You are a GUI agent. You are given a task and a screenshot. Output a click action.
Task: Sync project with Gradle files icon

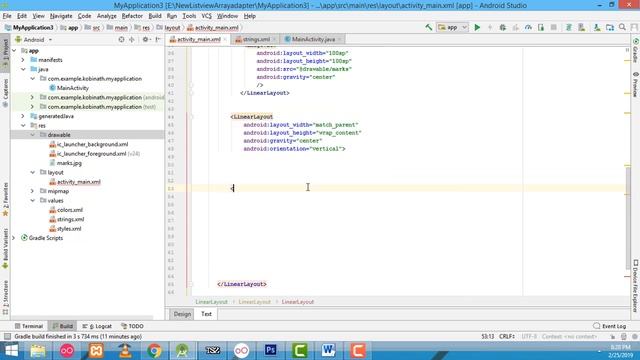(569, 27)
